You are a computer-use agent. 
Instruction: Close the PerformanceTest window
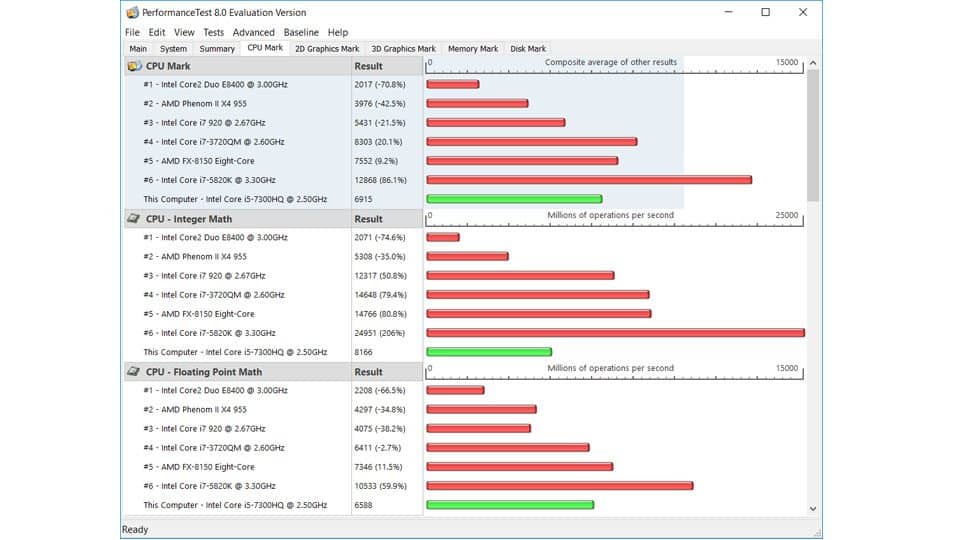coord(803,12)
